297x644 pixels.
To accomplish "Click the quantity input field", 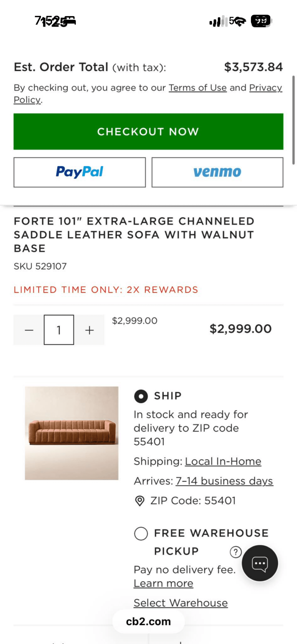I will click(59, 330).
